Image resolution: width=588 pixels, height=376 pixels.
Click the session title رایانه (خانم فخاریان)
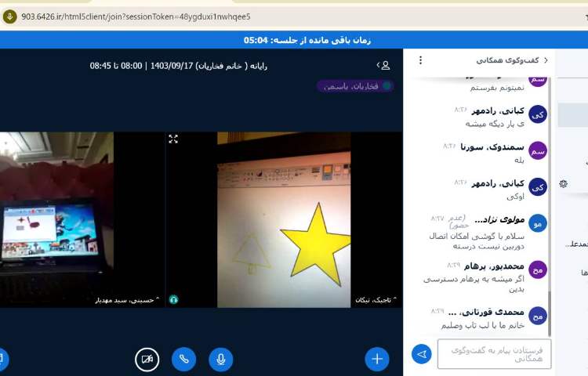pos(178,66)
